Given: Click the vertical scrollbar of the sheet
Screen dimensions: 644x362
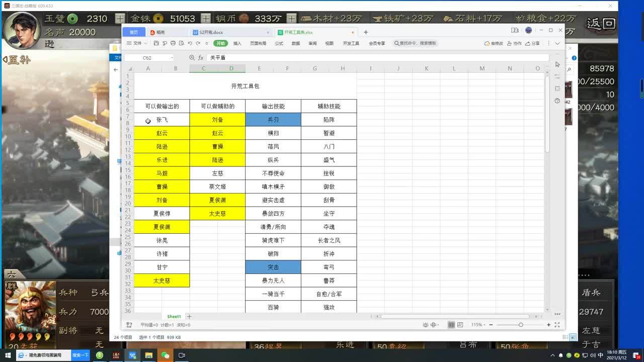Looking at the screenshot, I should coord(547,115).
